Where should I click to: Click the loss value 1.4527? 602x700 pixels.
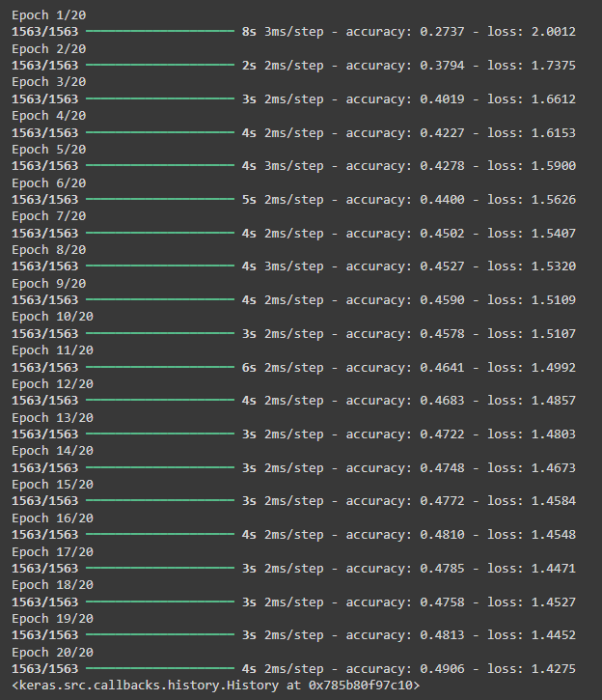[554, 602]
